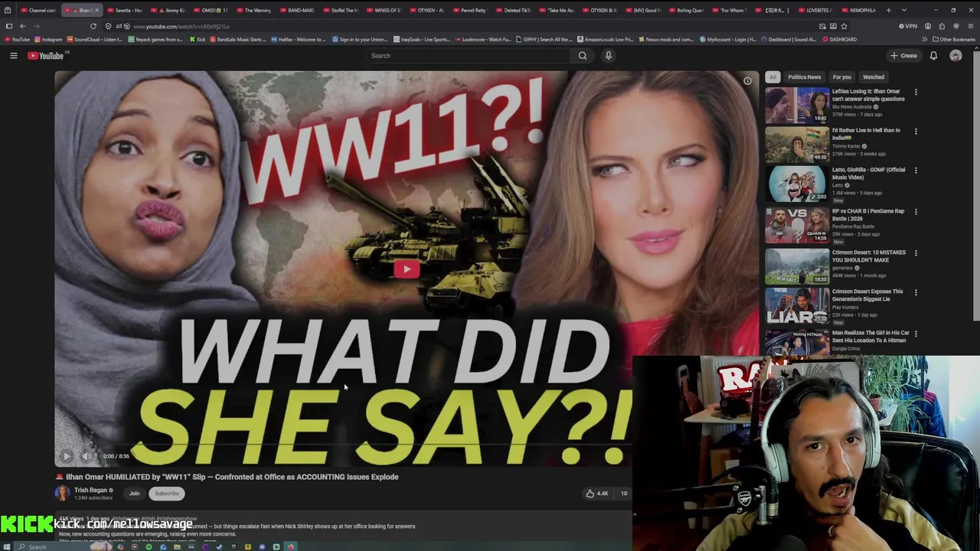Open more options for Lefties Losing It
Image resolution: width=980 pixels, height=551 pixels.
click(x=916, y=92)
